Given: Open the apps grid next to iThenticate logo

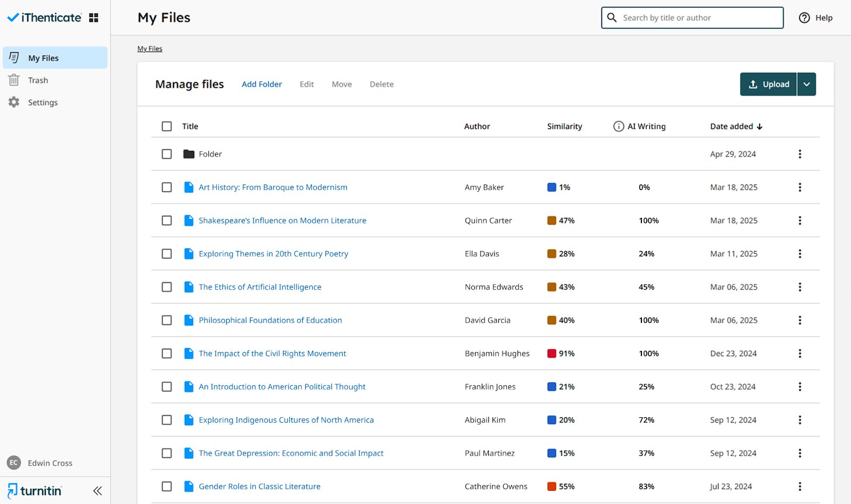Looking at the screenshot, I should tap(93, 17).
